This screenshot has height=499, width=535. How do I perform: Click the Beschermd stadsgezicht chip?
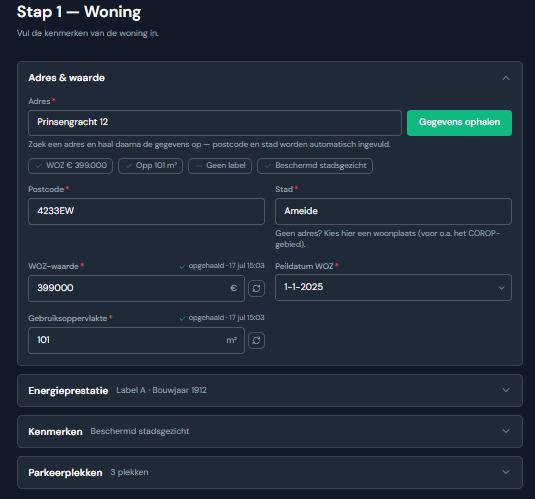[315, 166]
